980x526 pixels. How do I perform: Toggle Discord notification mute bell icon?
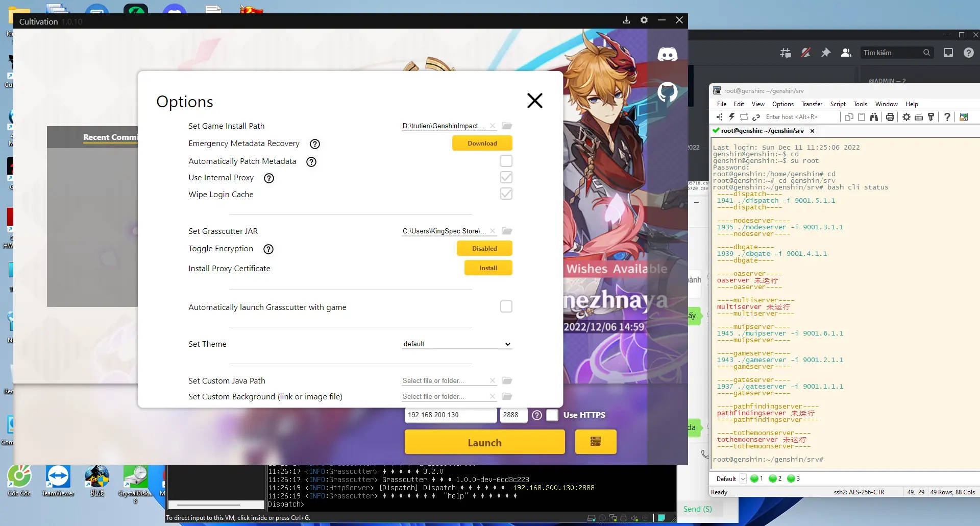(x=805, y=53)
